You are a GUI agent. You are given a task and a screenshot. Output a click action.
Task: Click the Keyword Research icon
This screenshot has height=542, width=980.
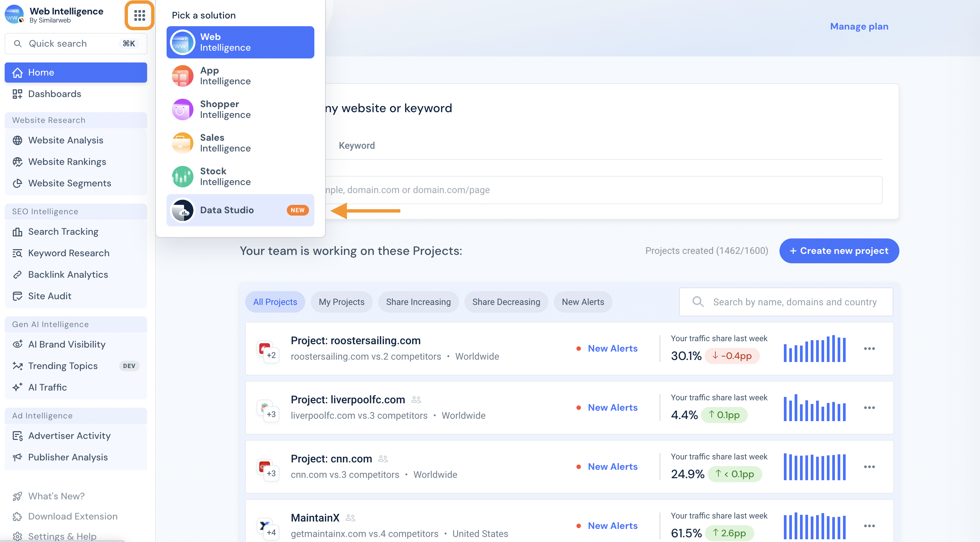(17, 253)
